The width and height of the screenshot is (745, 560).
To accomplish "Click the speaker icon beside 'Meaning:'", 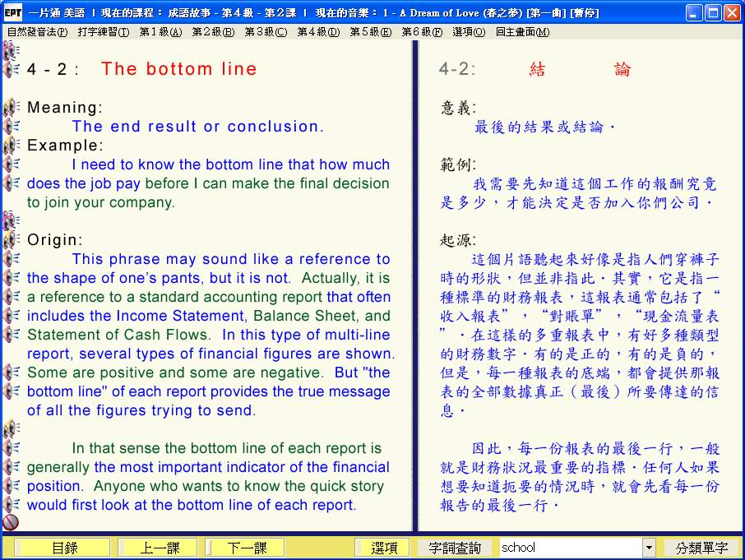I will 11,108.
